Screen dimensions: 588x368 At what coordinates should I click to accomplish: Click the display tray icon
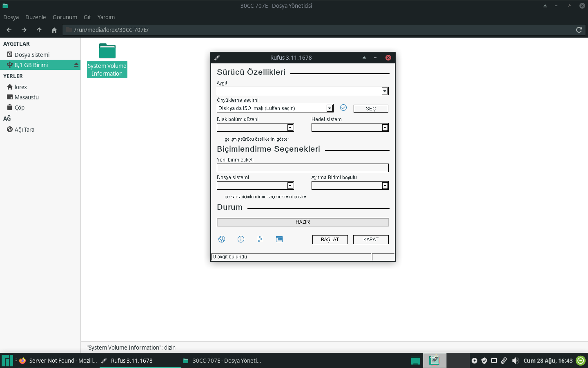click(x=494, y=361)
